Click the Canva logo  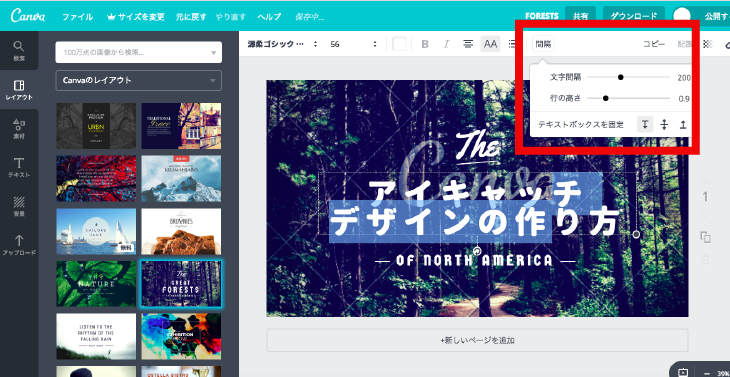[28, 15]
